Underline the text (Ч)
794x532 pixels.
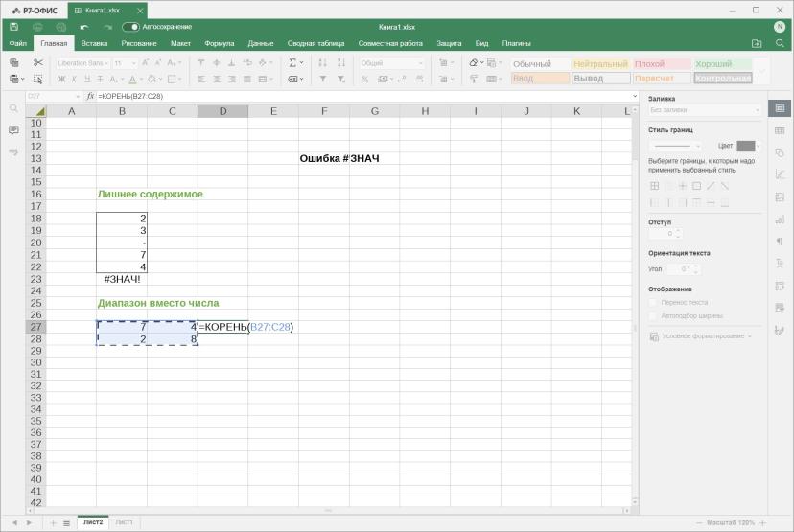87,79
